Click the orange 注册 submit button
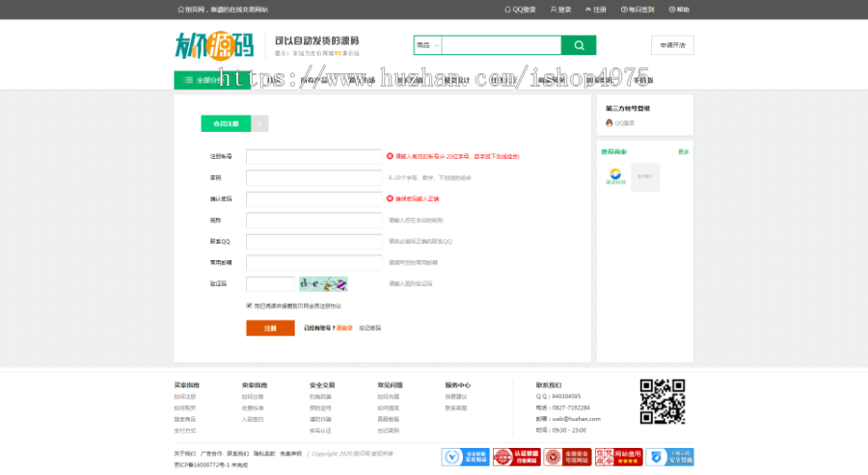868x475 pixels. coord(270,328)
